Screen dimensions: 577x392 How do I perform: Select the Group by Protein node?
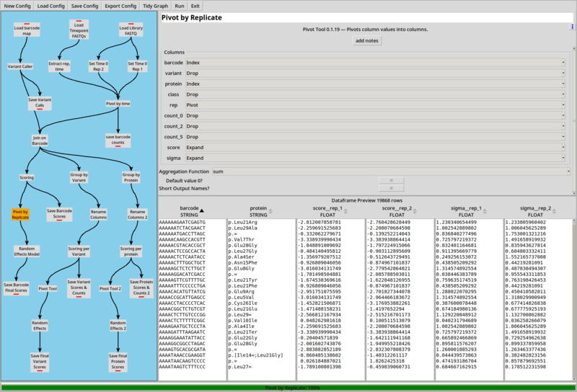point(131,177)
